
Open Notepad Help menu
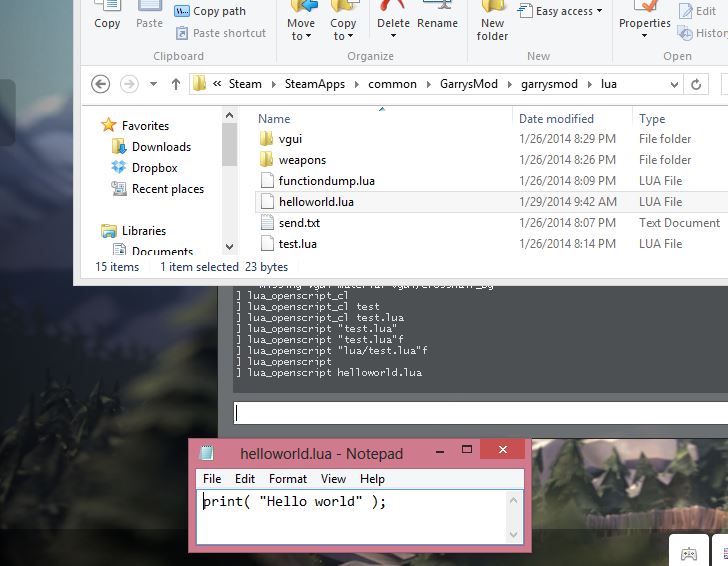[x=372, y=479]
